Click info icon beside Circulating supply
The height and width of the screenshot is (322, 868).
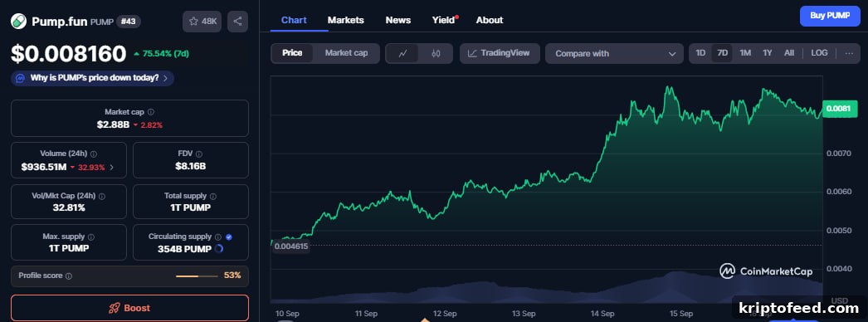click(x=218, y=237)
